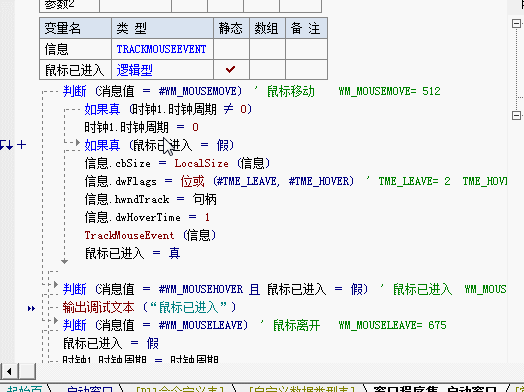Click flow triangle before 如果真 (鼠标已进入 = 假)
The width and height of the screenshot is (524, 392).
[x=78, y=143]
